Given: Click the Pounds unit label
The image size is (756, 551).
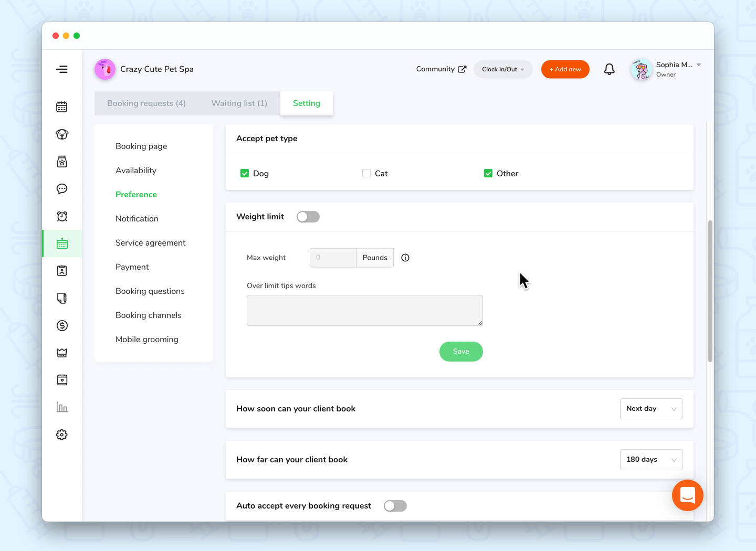Looking at the screenshot, I should (375, 258).
